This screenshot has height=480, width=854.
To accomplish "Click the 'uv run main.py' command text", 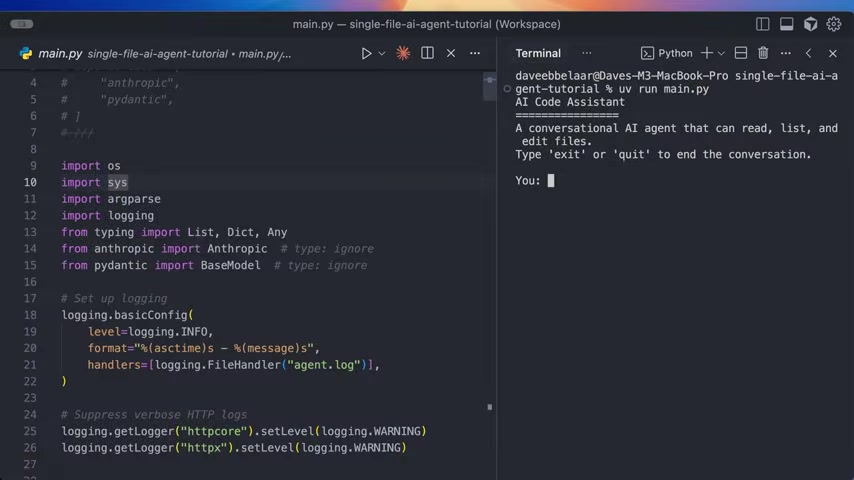I will [663, 89].
